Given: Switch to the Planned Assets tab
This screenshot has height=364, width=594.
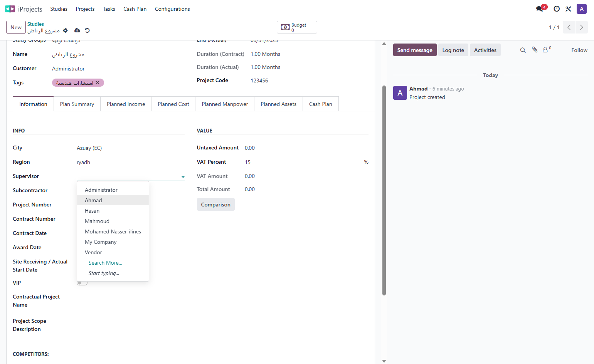Looking at the screenshot, I should pyautogui.click(x=279, y=104).
